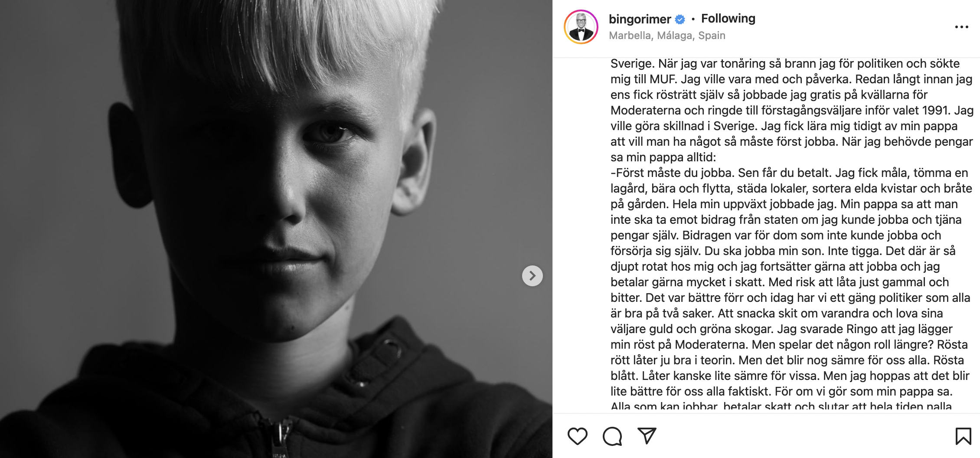Advance to the next photo with chevron arrow
The height and width of the screenshot is (458, 980).
532,276
